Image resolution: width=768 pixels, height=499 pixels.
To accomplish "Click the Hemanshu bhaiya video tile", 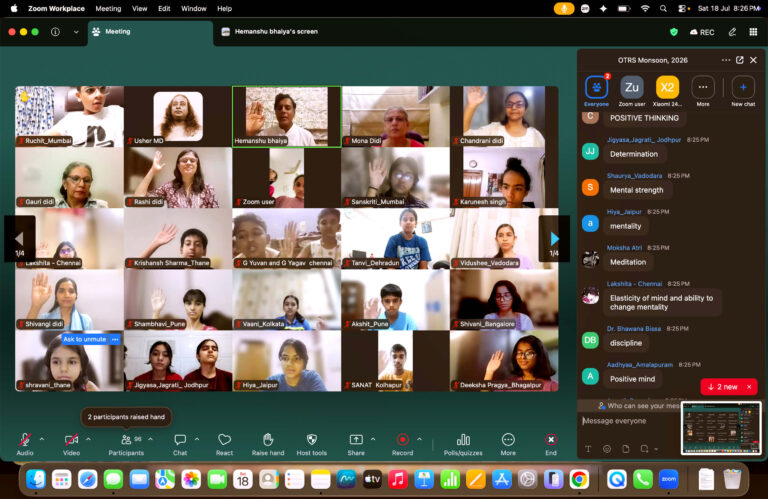I will tap(287, 117).
